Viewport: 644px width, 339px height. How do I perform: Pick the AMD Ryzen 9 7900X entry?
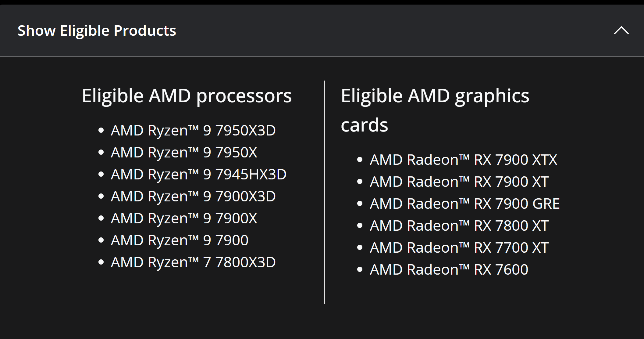click(184, 218)
